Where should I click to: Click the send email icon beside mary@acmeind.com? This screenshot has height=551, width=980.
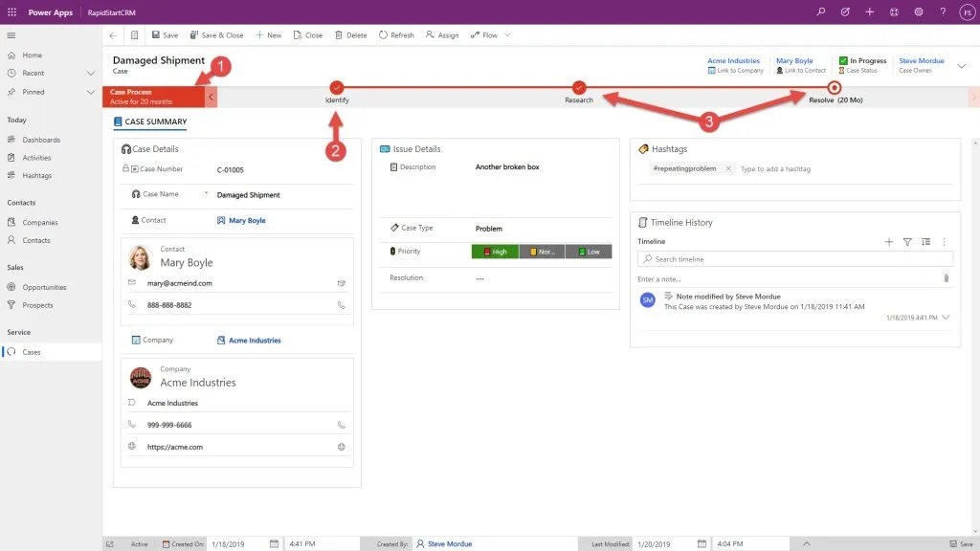342,283
